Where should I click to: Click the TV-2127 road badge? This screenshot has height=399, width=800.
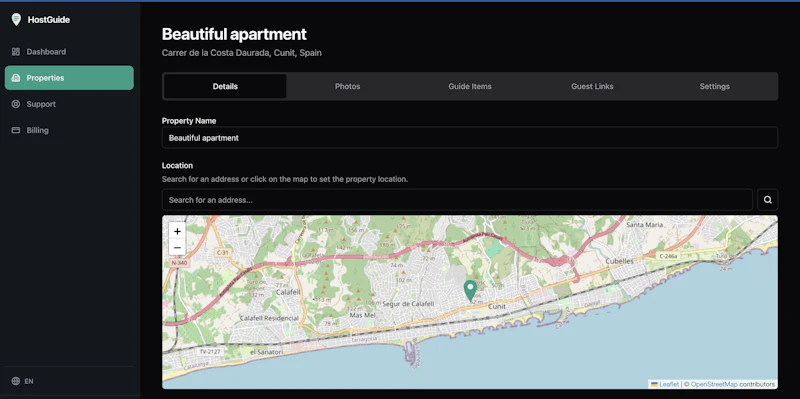point(210,352)
